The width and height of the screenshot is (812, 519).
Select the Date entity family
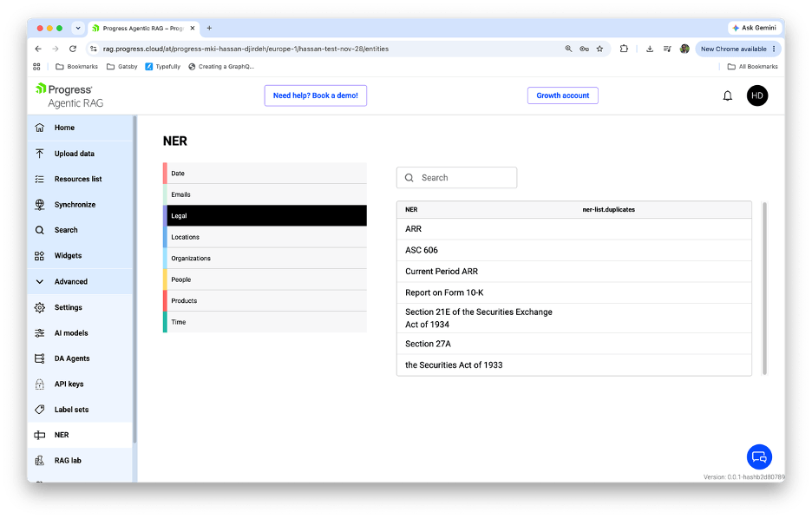point(265,173)
